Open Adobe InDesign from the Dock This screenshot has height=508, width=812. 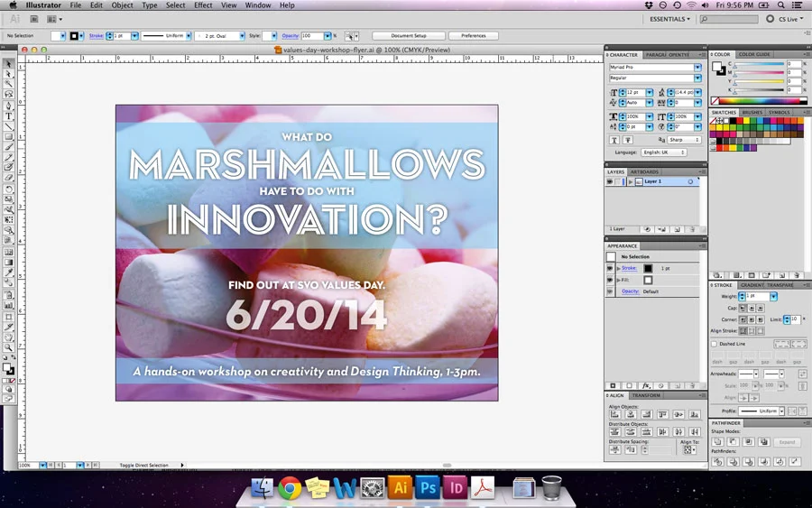(456, 488)
